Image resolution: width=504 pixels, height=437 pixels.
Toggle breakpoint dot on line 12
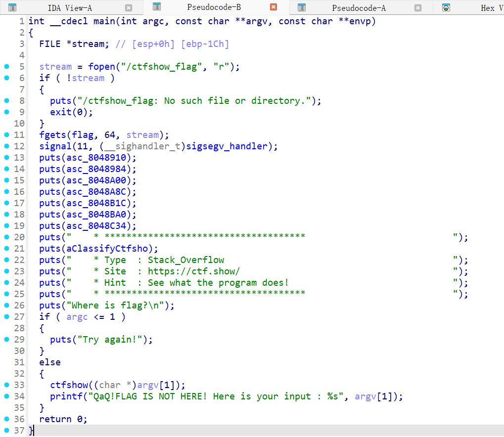coord(6,146)
